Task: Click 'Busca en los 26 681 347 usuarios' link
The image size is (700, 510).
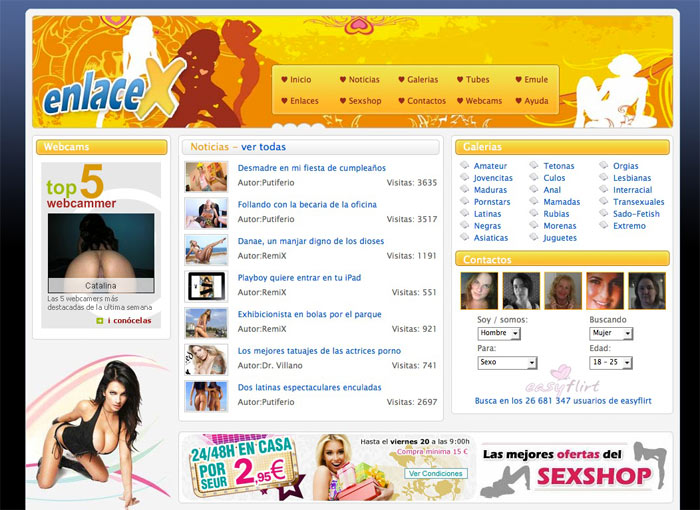Action: (563, 401)
